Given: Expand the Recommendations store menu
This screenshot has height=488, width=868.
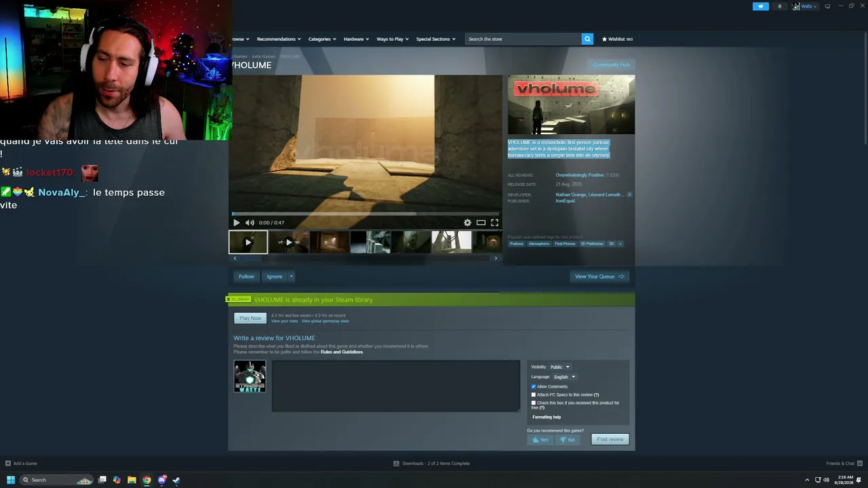Looking at the screenshot, I should 279,39.
